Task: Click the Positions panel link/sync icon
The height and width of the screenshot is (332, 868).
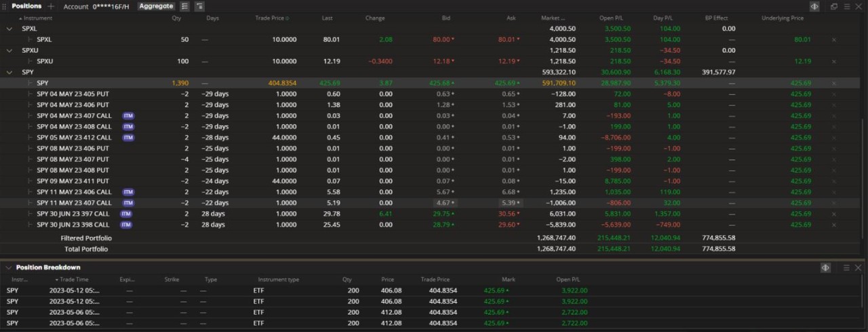Action: point(814,6)
